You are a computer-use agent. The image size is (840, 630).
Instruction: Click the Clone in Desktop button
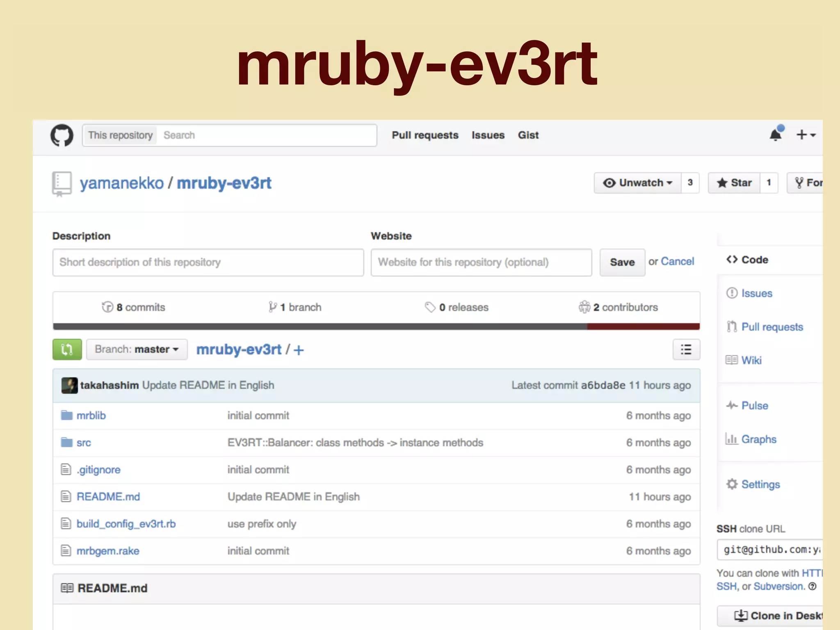[x=770, y=616]
